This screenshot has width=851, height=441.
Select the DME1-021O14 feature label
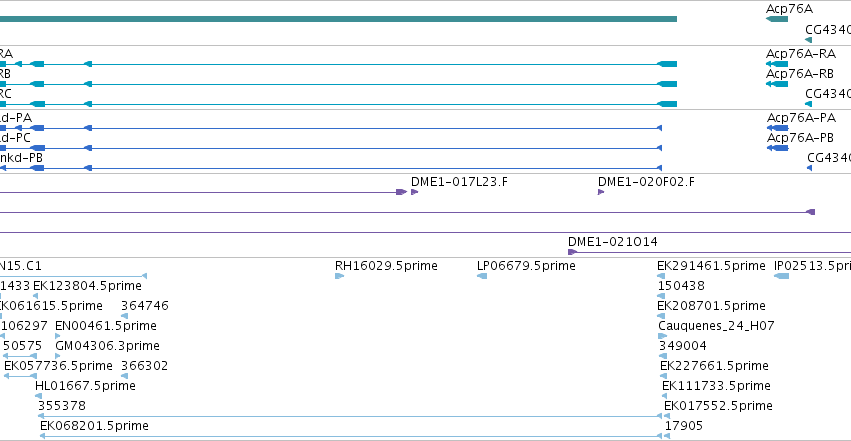pos(613,241)
